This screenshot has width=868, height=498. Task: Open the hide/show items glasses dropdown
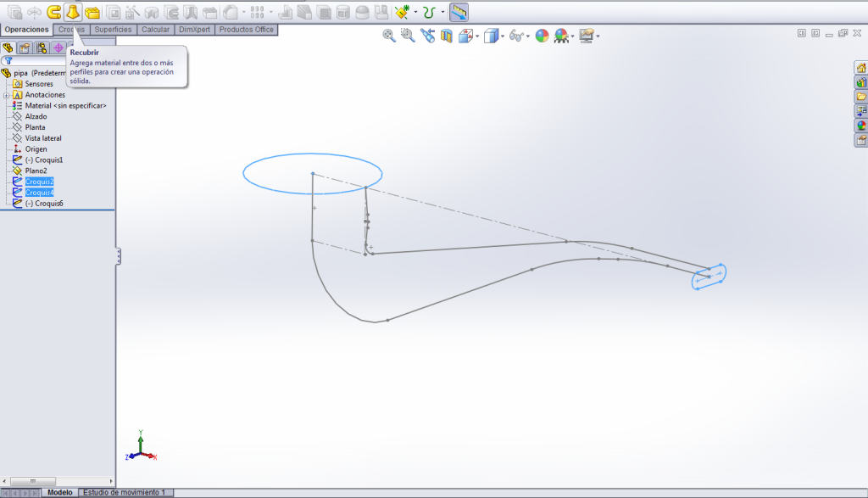(x=527, y=36)
